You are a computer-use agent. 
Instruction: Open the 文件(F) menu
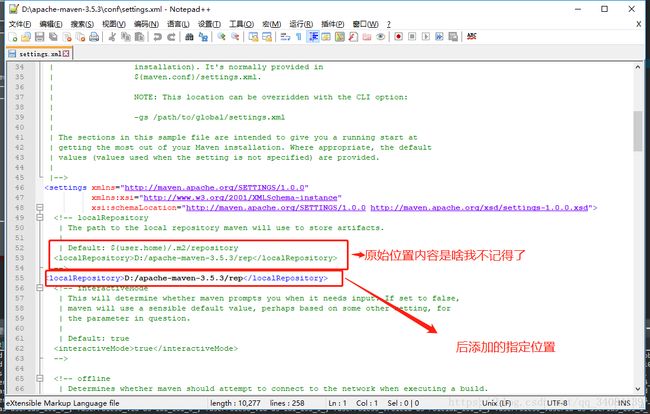point(20,24)
